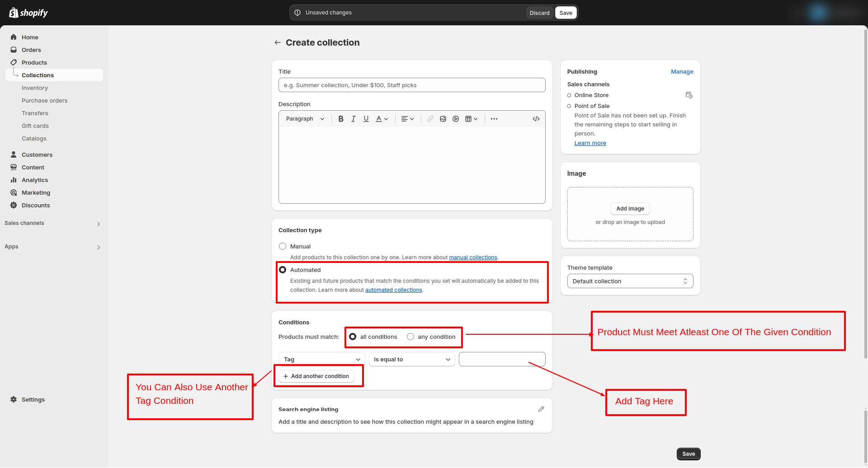Click the Analytics bar chart icon
Image resolution: width=868 pixels, height=468 pixels.
pyautogui.click(x=14, y=180)
